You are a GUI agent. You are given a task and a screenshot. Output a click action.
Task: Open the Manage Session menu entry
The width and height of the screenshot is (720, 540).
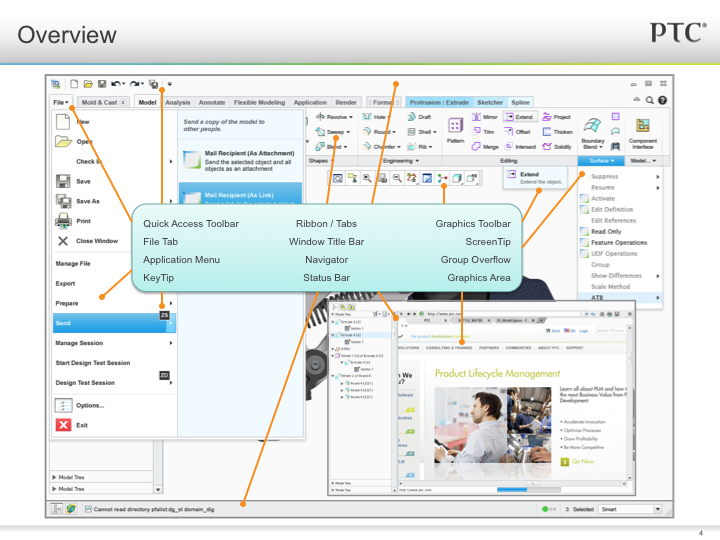pyautogui.click(x=80, y=343)
